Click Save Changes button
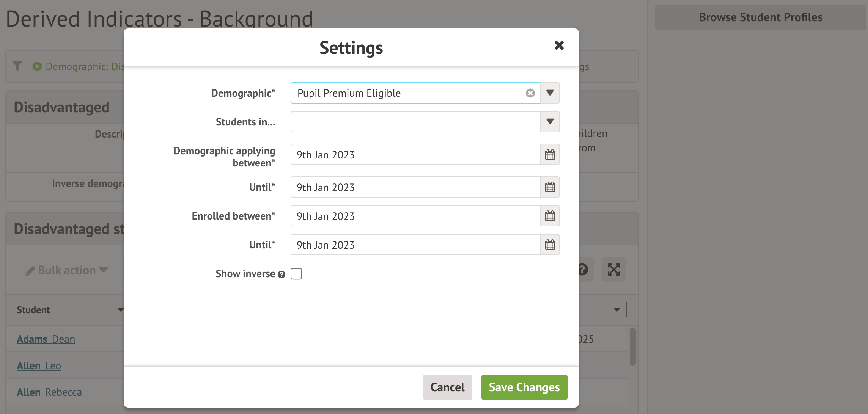 pos(524,387)
